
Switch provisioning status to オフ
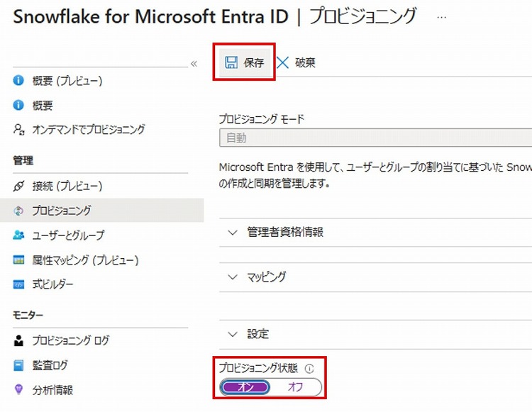(x=295, y=387)
